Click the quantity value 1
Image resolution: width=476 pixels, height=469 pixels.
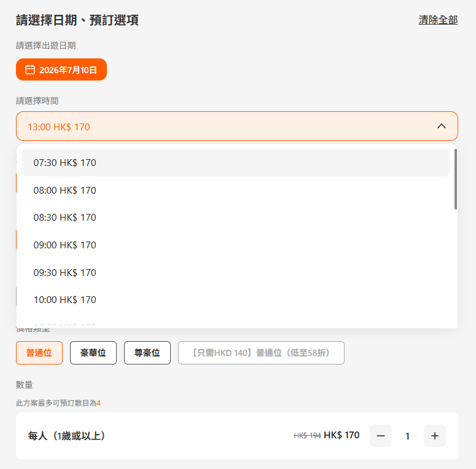point(407,436)
